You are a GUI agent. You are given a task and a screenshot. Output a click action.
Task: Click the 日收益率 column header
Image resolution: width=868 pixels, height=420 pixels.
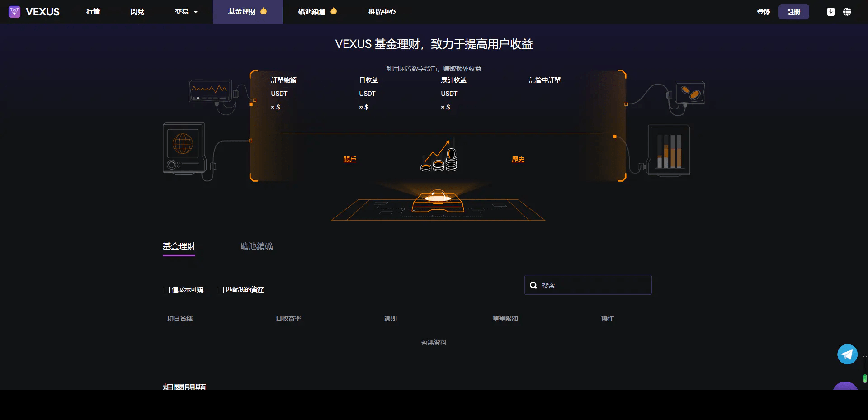tap(288, 318)
